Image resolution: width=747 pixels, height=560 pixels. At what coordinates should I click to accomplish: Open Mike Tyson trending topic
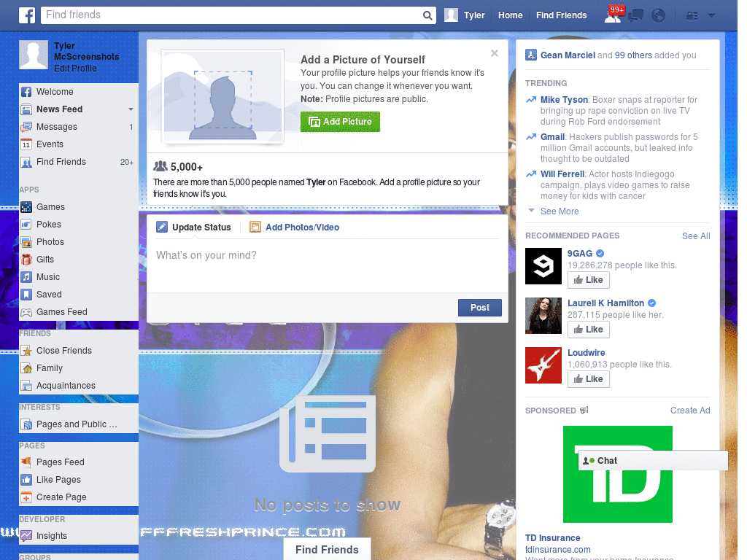pos(564,100)
